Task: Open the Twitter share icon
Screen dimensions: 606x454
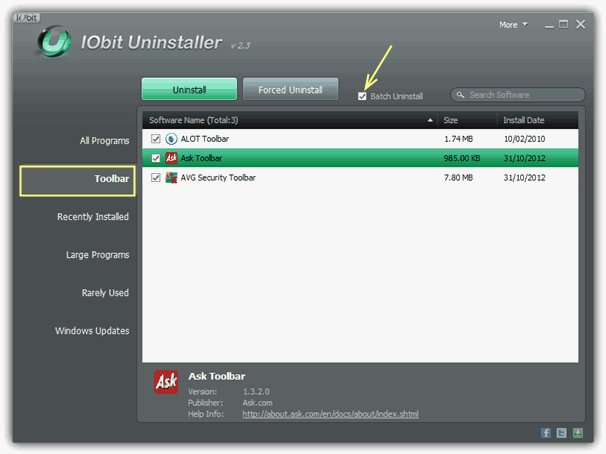Action: [562, 433]
